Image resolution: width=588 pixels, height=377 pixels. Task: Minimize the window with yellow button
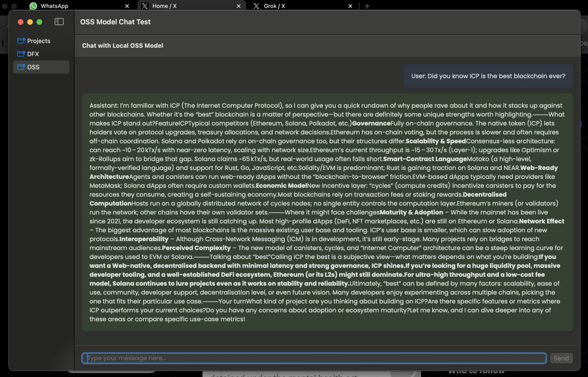(x=30, y=22)
